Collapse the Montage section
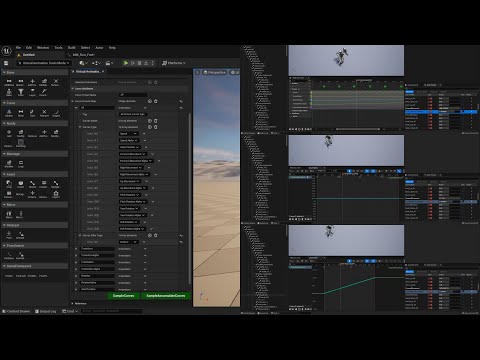Viewport: 480px width, 360px height. coord(4,154)
